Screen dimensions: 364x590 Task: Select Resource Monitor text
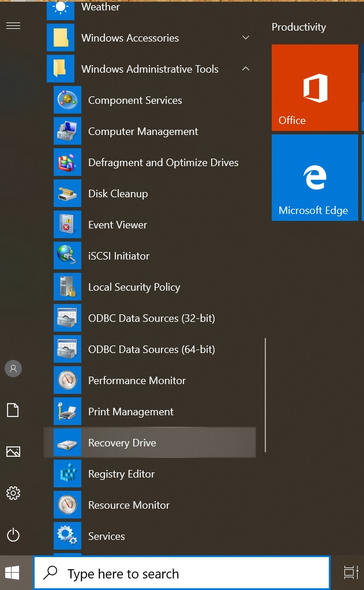(129, 505)
